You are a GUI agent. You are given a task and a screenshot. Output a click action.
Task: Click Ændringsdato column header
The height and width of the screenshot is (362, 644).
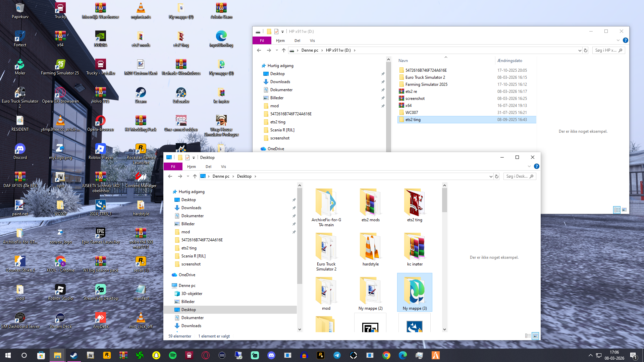coord(509,61)
